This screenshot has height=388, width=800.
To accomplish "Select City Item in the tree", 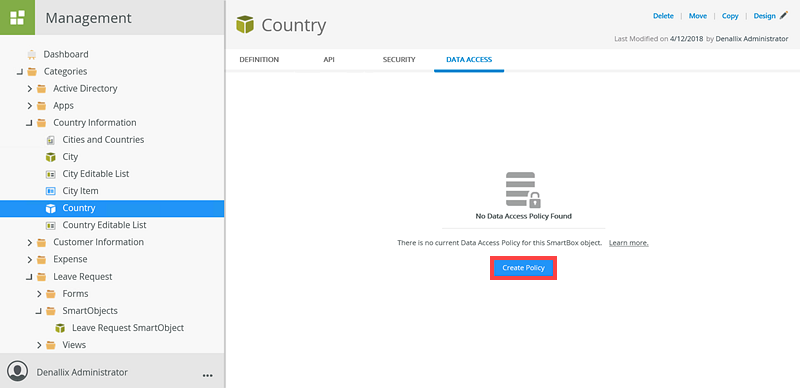I will coord(81,191).
